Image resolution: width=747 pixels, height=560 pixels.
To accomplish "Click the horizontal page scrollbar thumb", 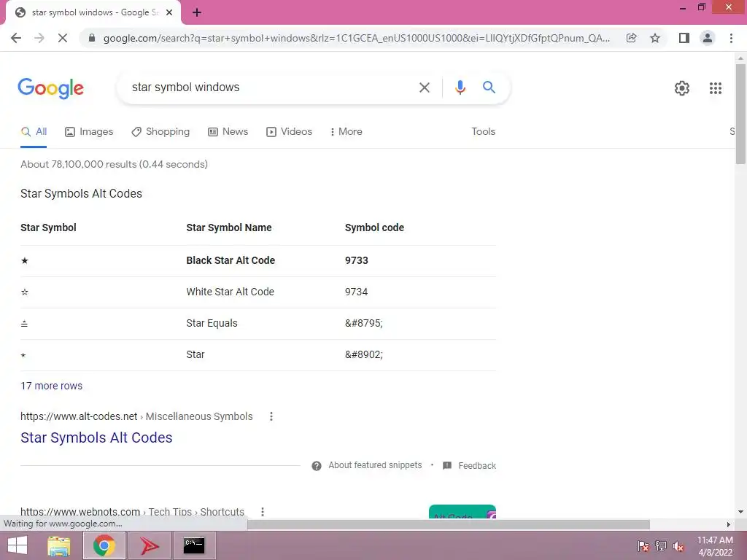I will (x=449, y=524).
